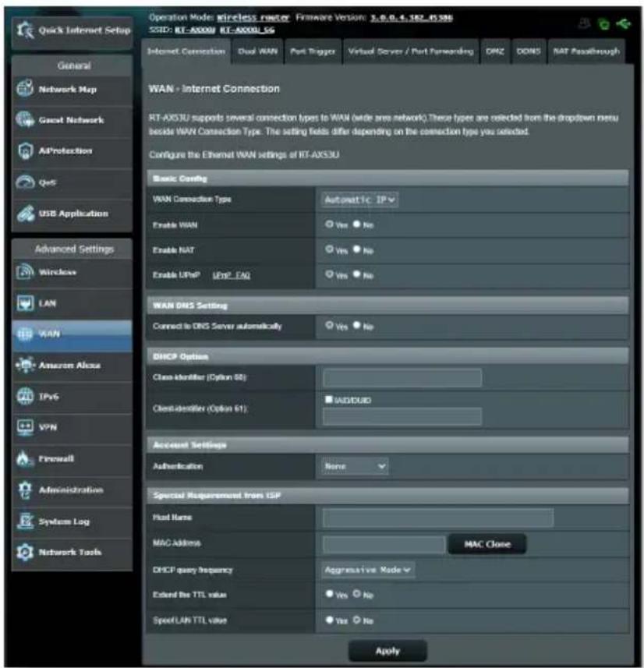This screenshot has height=668, width=644.
Task: Open the Administration menu item
Action: (x=72, y=490)
